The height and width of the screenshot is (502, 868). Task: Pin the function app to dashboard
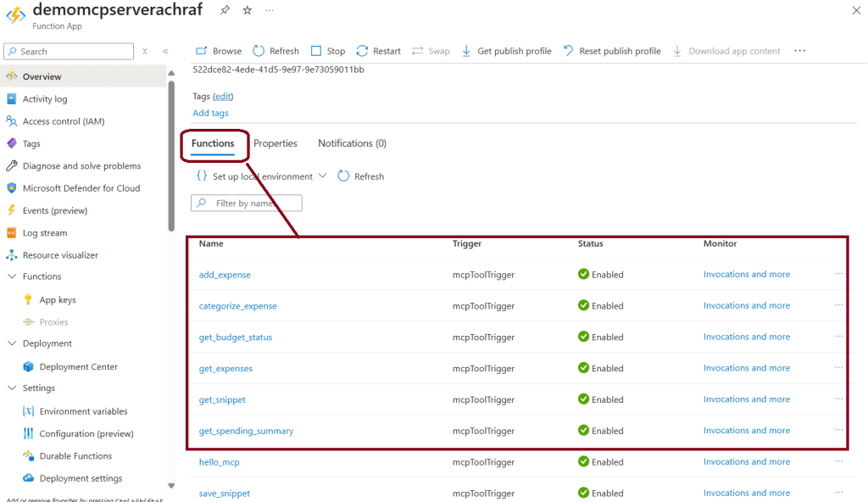click(225, 10)
